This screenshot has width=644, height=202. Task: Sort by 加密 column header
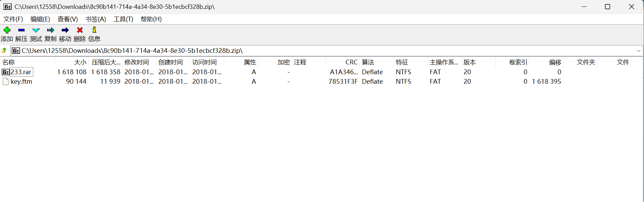(x=275, y=62)
